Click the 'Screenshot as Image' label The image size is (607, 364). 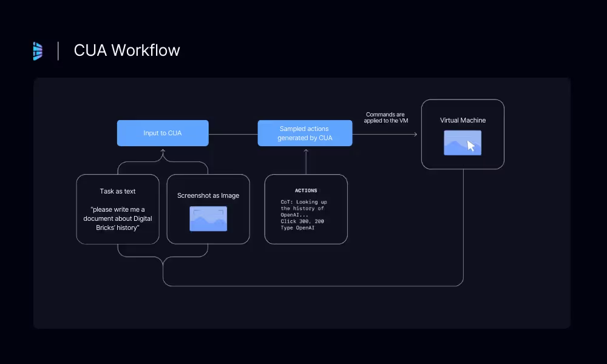[x=208, y=196]
